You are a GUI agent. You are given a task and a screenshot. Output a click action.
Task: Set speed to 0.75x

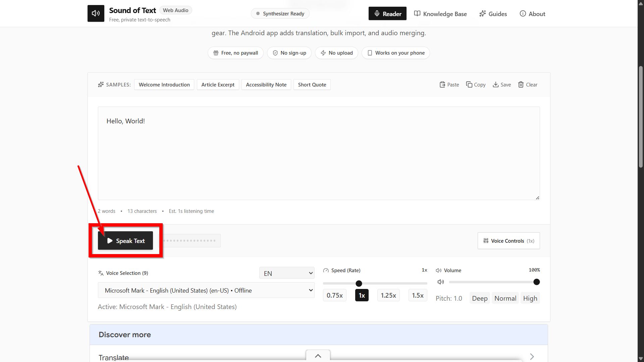tap(335, 295)
